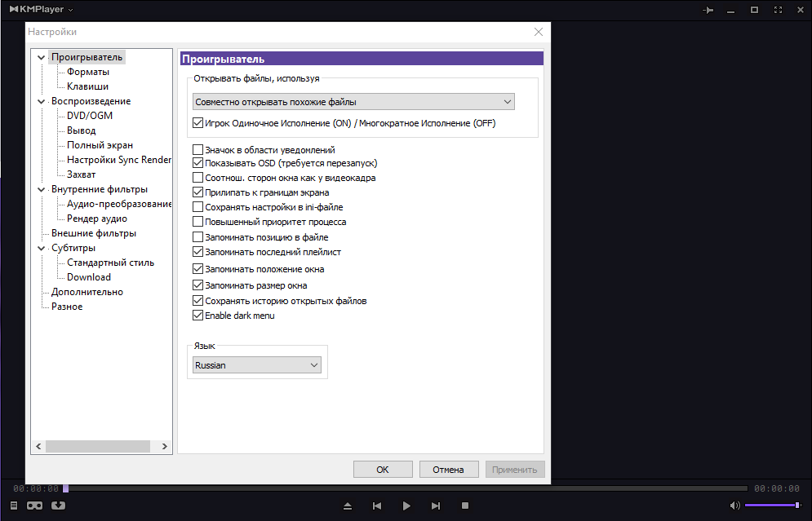Stop playback with the Stop button
The height and width of the screenshot is (521, 812).
click(465, 506)
